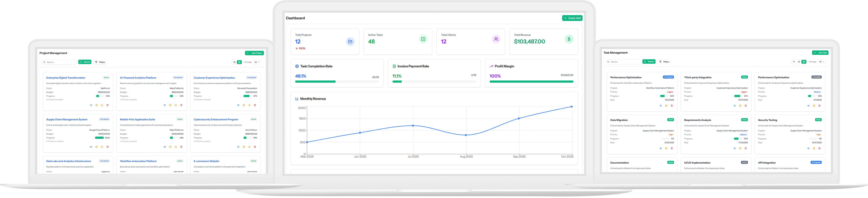
Task: Delete the Data Migration task
Action: pos(672,148)
